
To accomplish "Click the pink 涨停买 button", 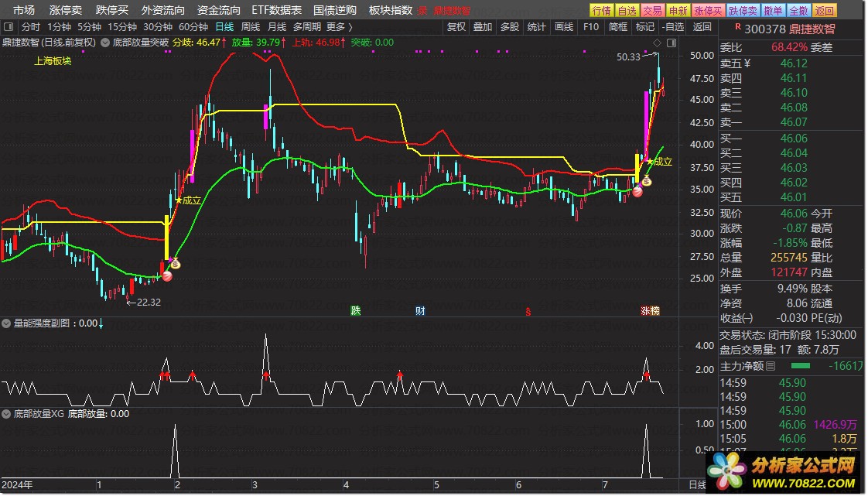I will pos(708,11).
